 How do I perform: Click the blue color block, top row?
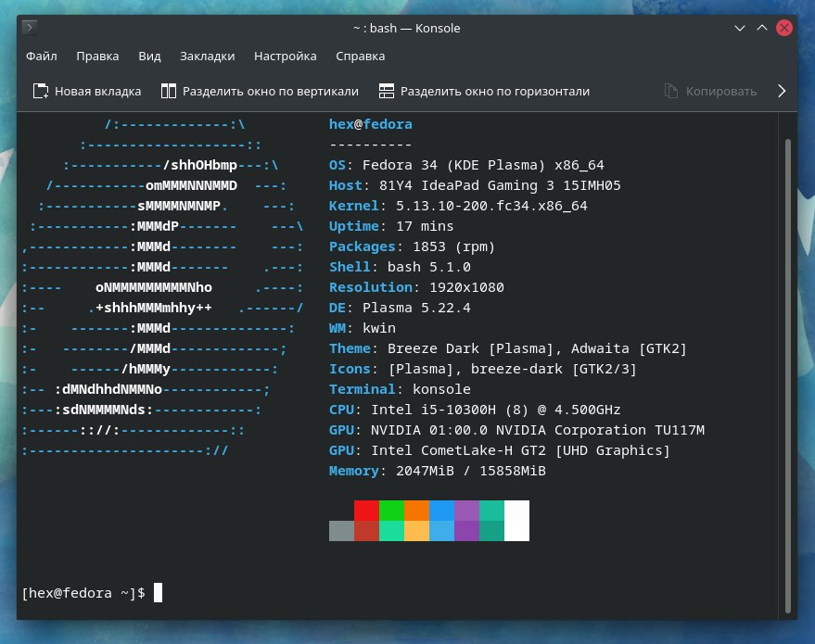[x=441, y=511]
